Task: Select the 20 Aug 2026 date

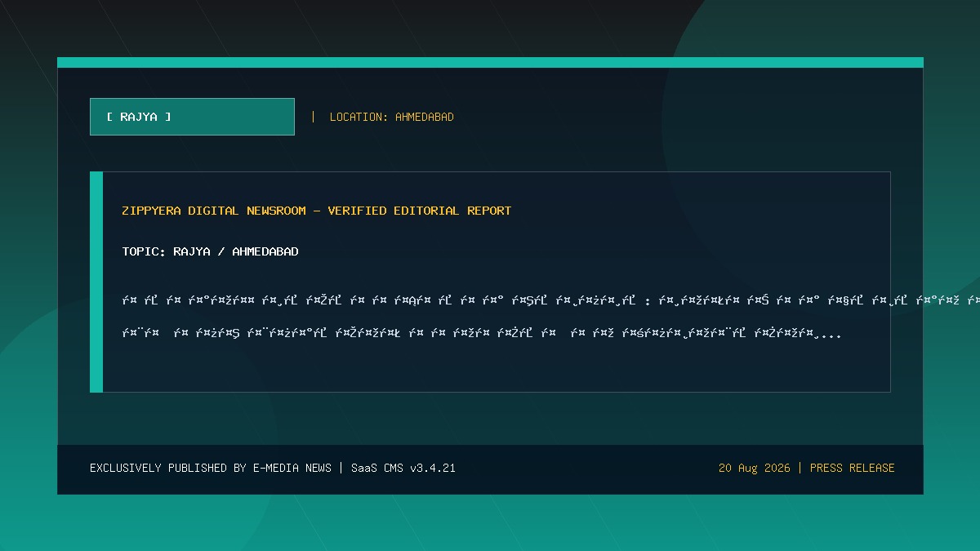Action: (x=755, y=468)
